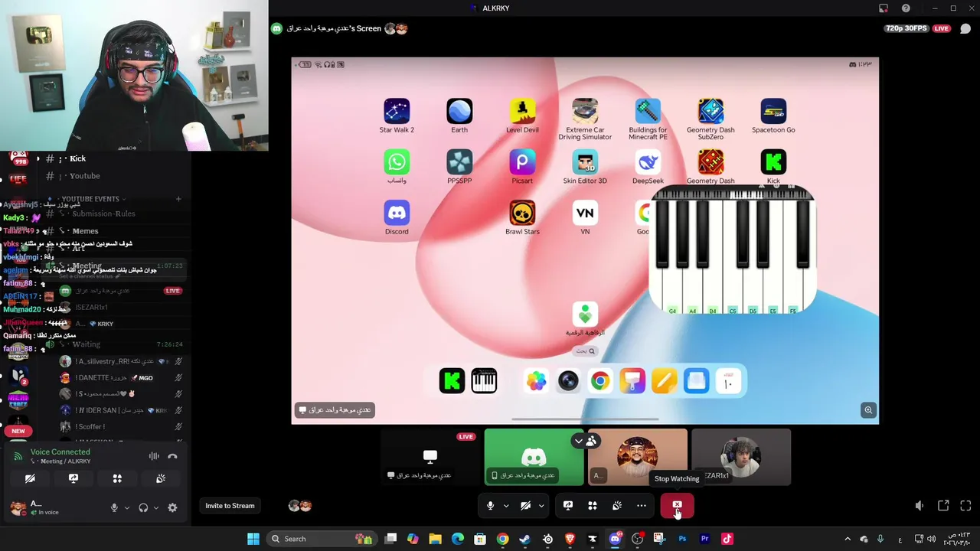Turn on camera in the voice panel
This screenshot has height=551, width=980.
click(x=30, y=478)
